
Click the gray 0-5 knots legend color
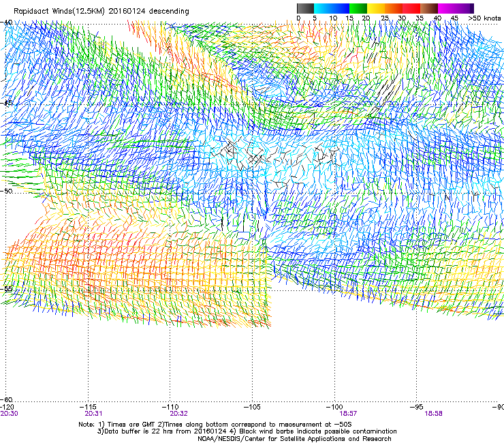pos(305,8)
